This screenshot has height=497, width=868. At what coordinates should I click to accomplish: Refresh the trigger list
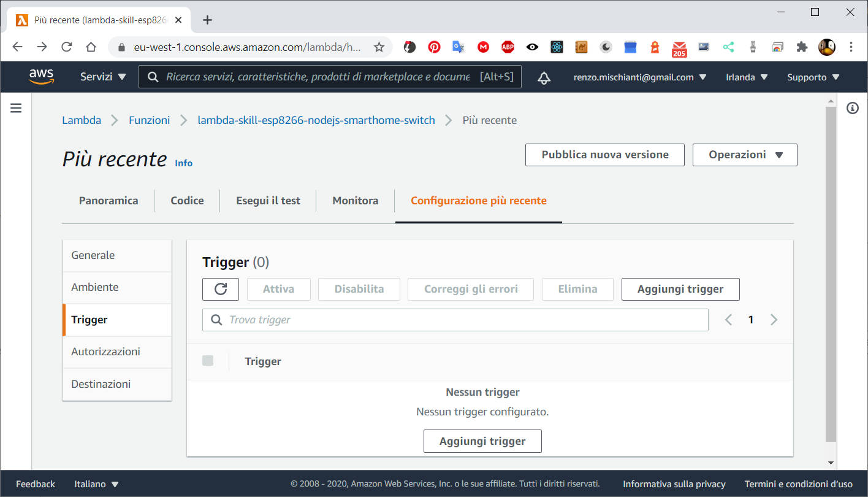pyautogui.click(x=220, y=288)
